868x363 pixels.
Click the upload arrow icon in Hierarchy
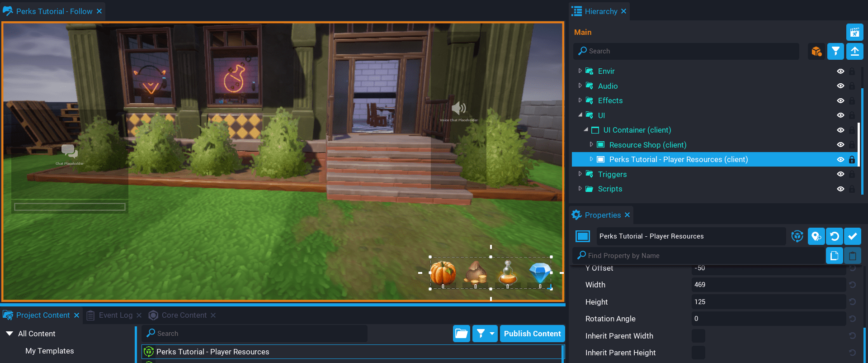pos(854,51)
